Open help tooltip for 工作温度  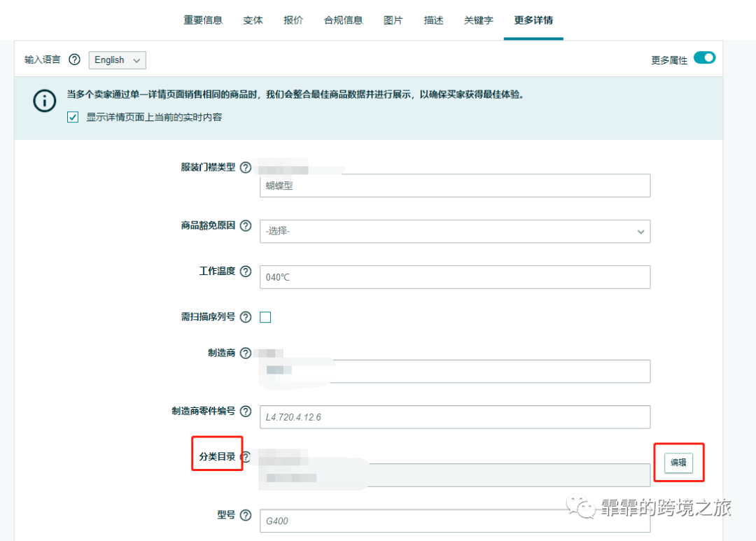pyautogui.click(x=245, y=271)
